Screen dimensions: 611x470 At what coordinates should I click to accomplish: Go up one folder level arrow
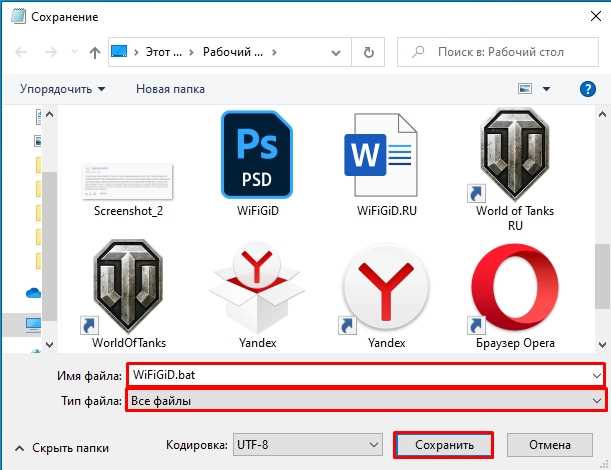95,52
